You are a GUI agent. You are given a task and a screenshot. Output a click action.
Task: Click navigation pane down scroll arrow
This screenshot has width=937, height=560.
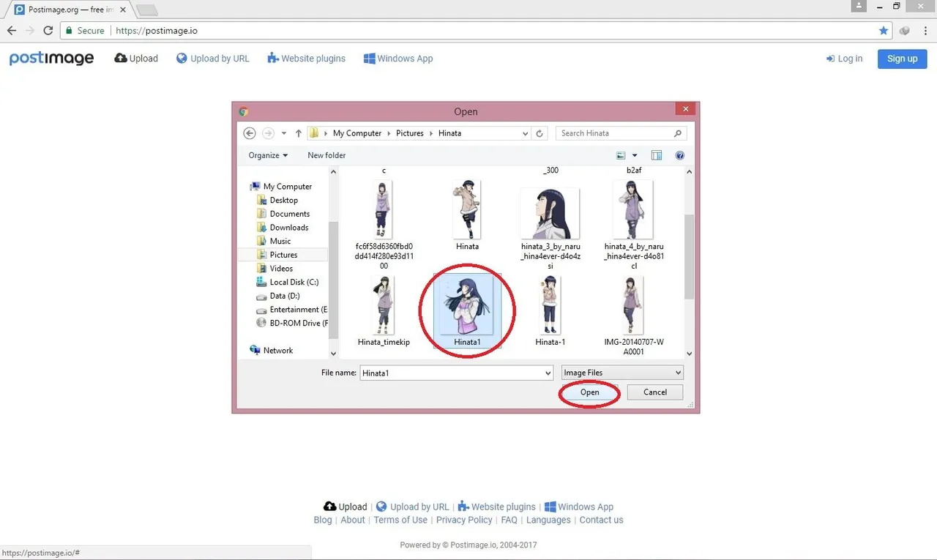click(334, 354)
